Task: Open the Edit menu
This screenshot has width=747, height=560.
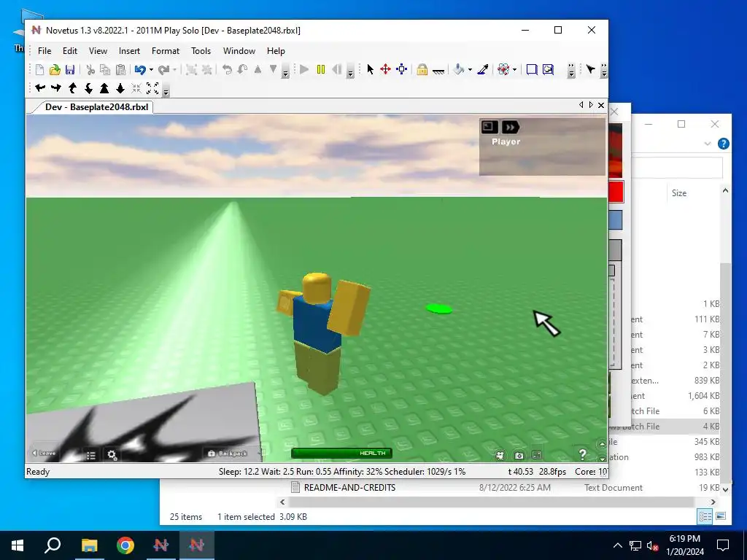Action: (x=69, y=51)
